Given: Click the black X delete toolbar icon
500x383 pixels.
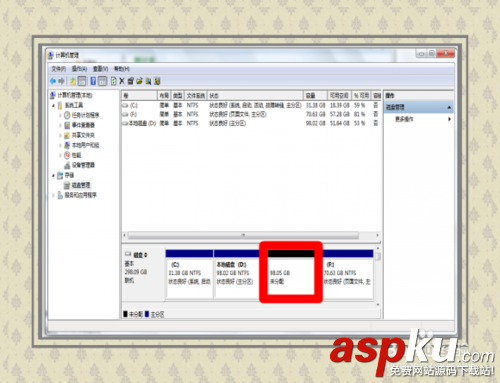Looking at the screenshot, I should coord(122,81).
